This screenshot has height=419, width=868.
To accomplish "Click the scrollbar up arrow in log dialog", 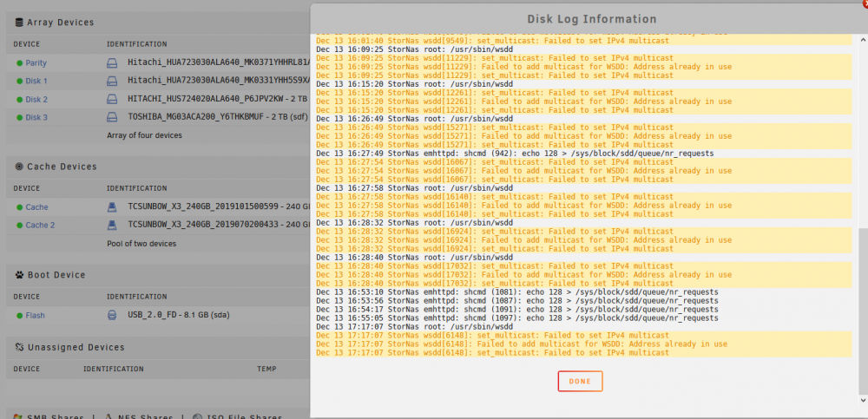I will point(863,39).
